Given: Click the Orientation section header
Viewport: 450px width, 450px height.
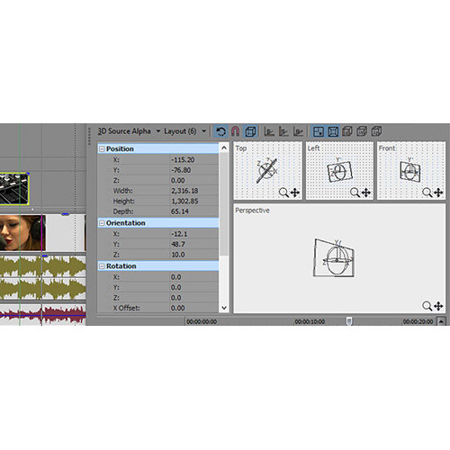Looking at the screenshot, I should click(158, 223).
